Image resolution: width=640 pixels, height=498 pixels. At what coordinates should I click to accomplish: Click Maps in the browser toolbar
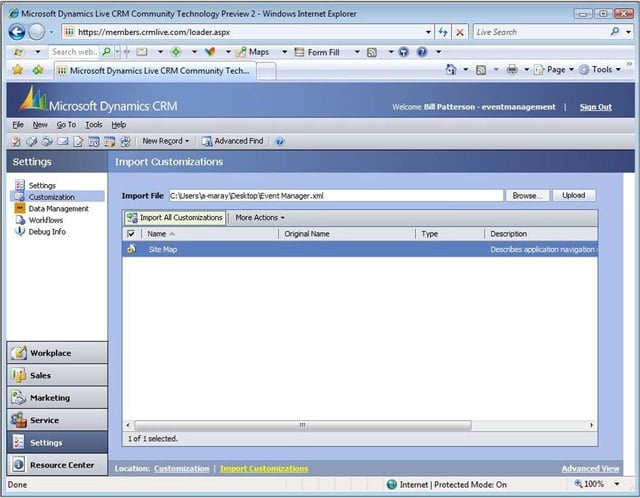pyautogui.click(x=253, y=52)
